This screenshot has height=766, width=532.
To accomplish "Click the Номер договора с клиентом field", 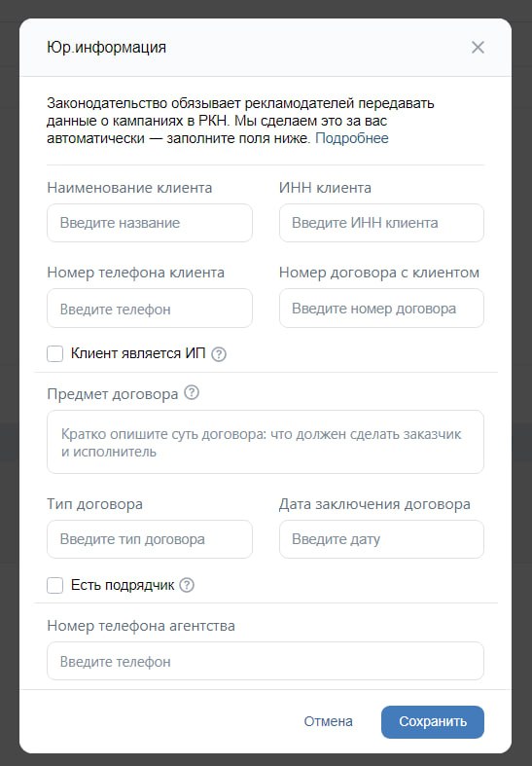I will (381, 309).
